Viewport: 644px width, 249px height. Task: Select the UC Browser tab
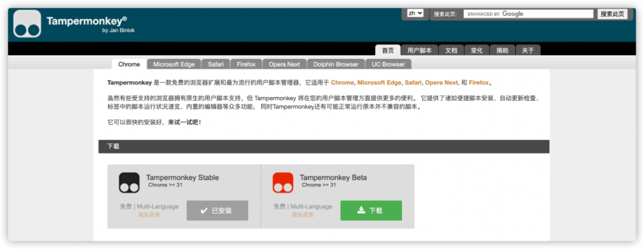click(388, 64)
